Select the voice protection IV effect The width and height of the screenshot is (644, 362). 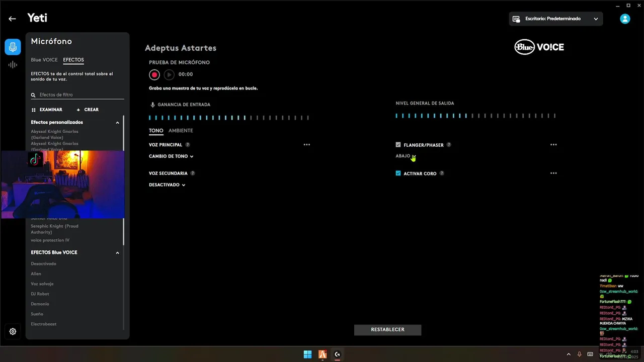[50, 240]
